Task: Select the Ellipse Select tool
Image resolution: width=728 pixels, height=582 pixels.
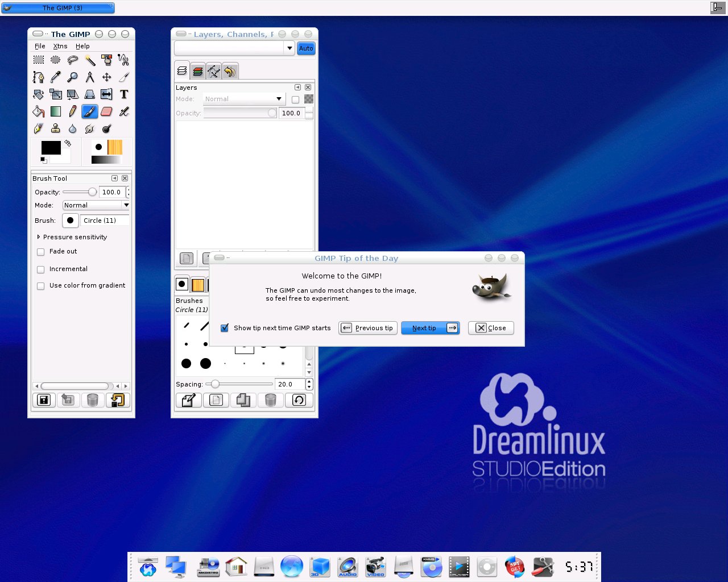Action: point(56,60)
